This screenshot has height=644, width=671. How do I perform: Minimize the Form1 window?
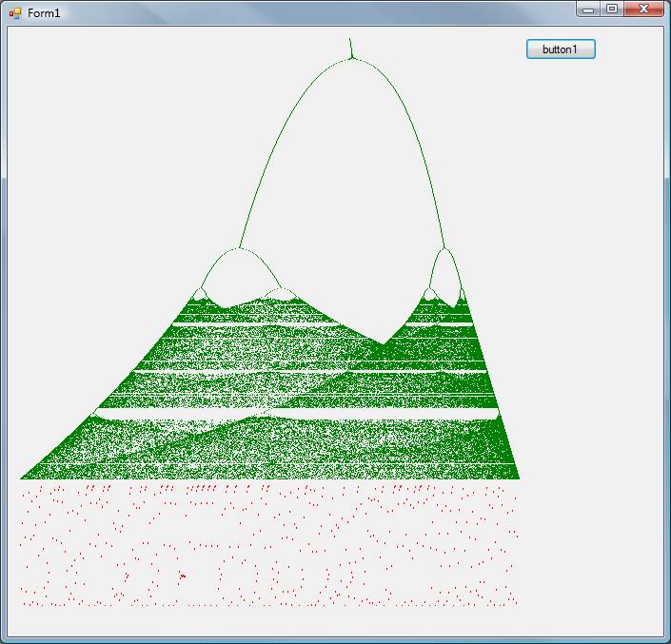(x=588, y=9)
